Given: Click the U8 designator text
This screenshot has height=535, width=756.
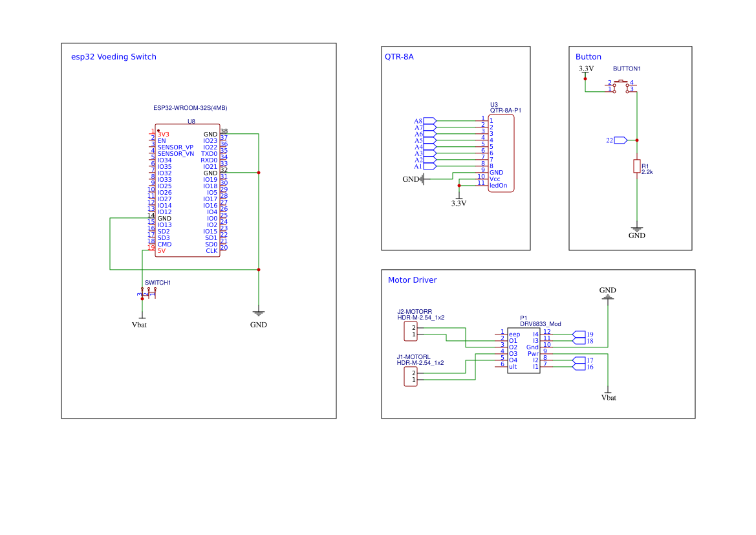Looking at the screenshot, I should [x=191, y=121].
